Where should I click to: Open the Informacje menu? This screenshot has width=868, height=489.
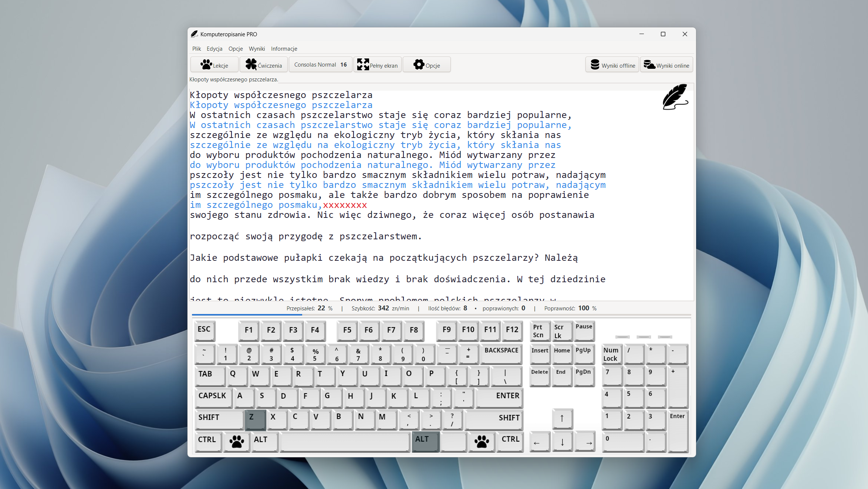coord(284,49)
